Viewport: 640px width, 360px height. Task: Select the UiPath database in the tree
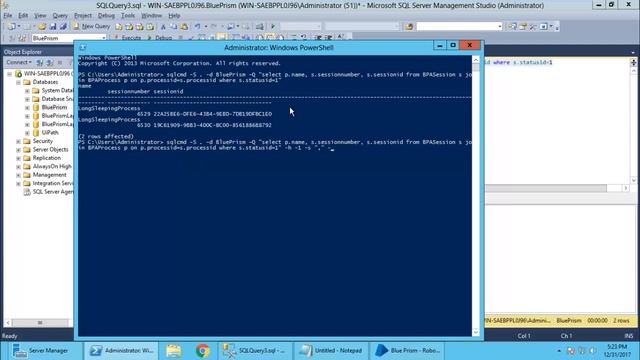(50, 133)
